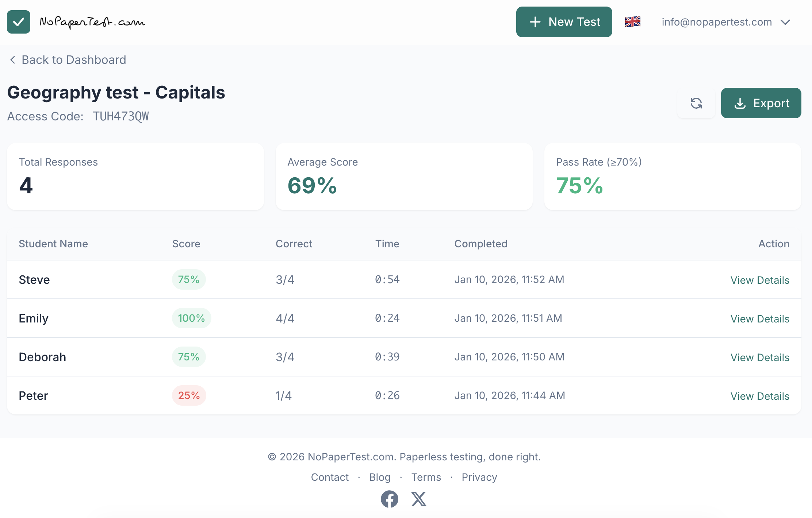
Task: Open the Blog footer link
Action: click(x=380, y=477)
